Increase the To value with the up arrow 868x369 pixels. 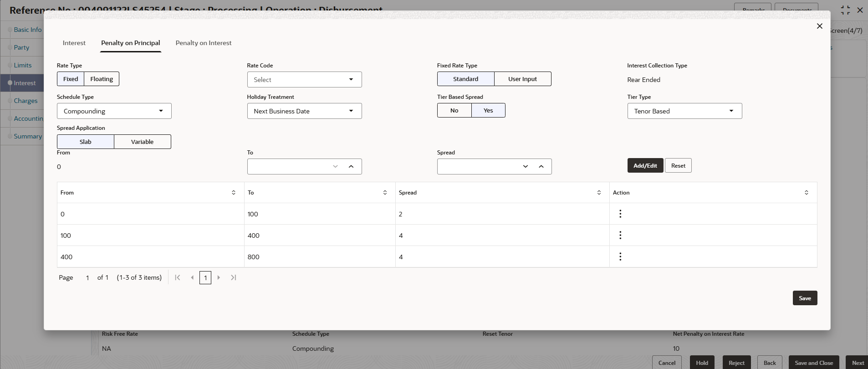click(351, 167)
